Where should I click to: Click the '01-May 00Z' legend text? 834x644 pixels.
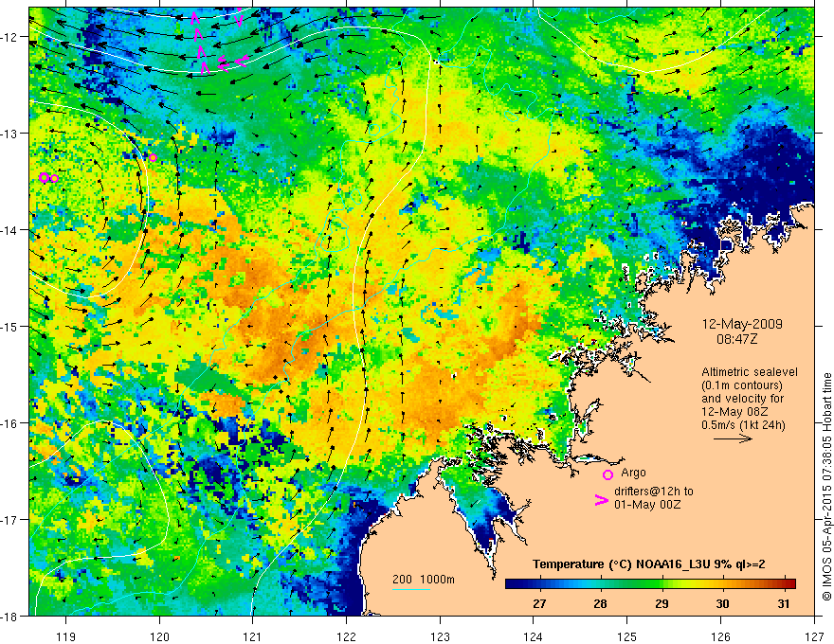[x=647, y=505]
